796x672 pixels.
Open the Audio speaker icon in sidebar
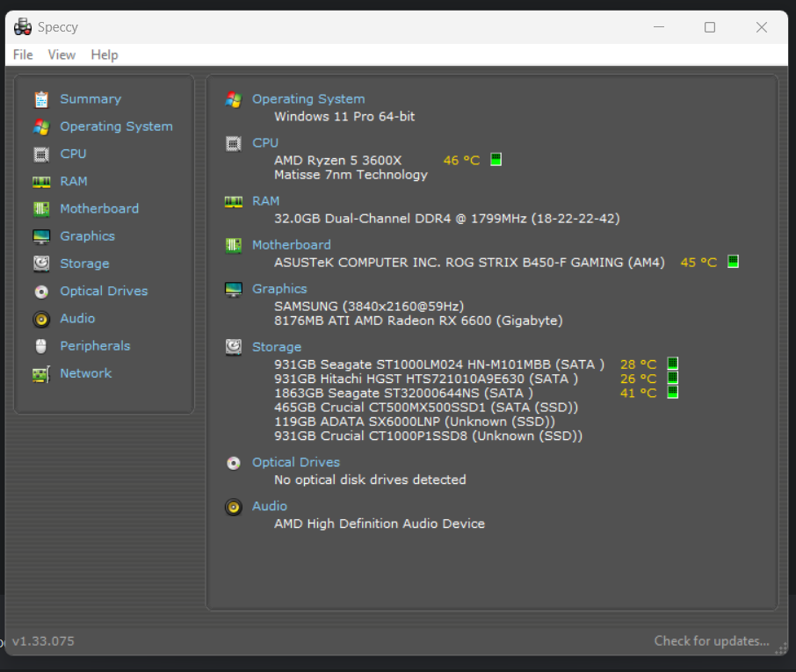pos(41,319)
